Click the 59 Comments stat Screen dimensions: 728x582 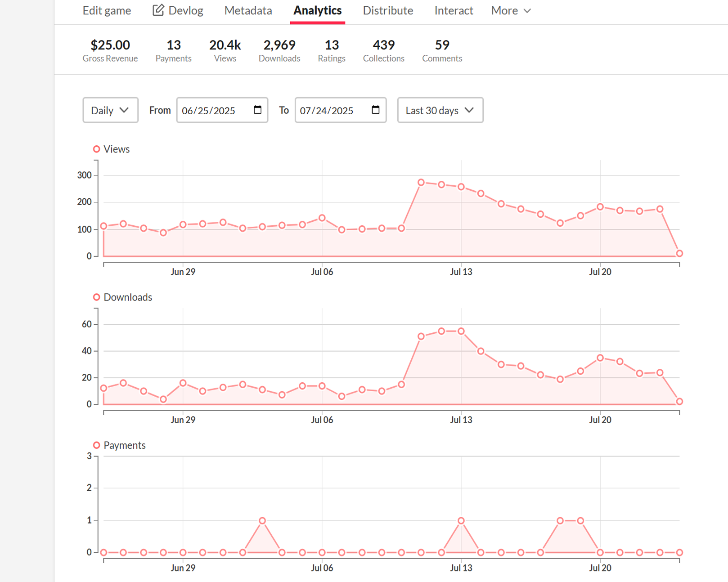click(x=442, y=50)
